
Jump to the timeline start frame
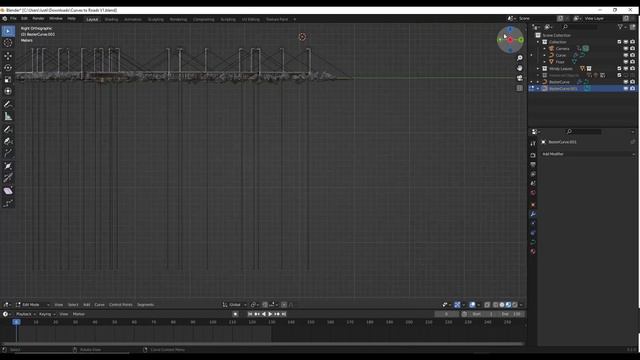coord(250,314)
